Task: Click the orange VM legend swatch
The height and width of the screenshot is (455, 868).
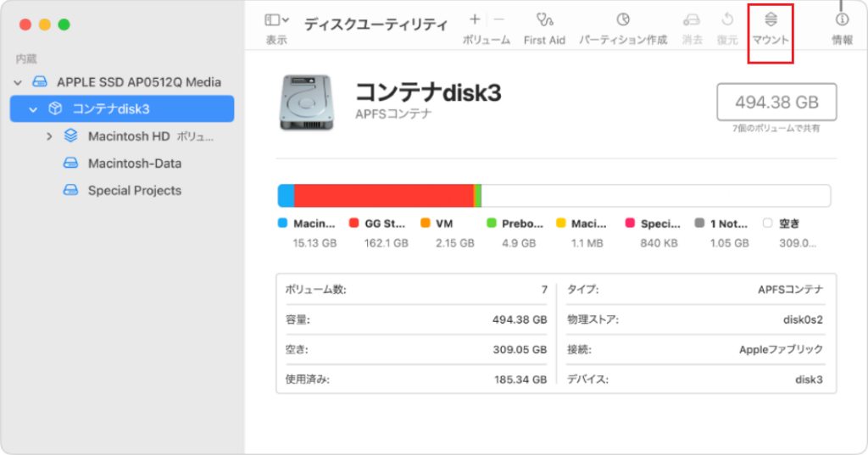Action: pyautogui.click(x=426, y=223)
